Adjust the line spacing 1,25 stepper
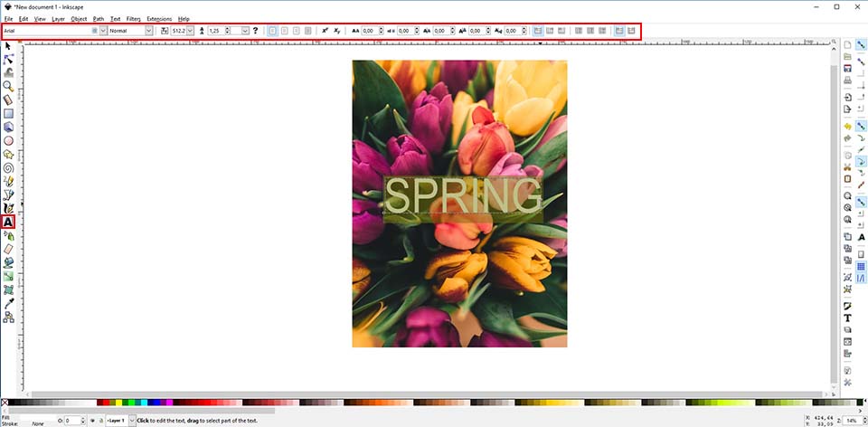The height and width of the screenshot is (427, 868). coord(226,31)
